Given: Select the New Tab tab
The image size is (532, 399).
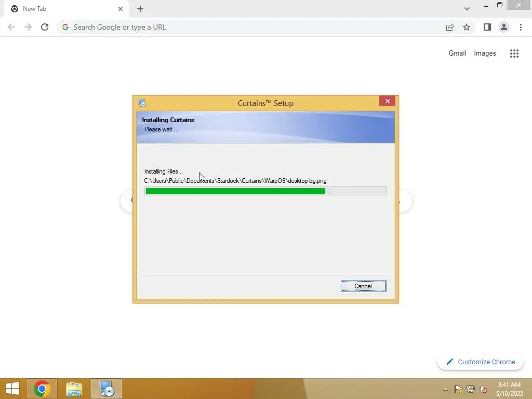Looking at the screenshot, I should click(x=66, y=9).
